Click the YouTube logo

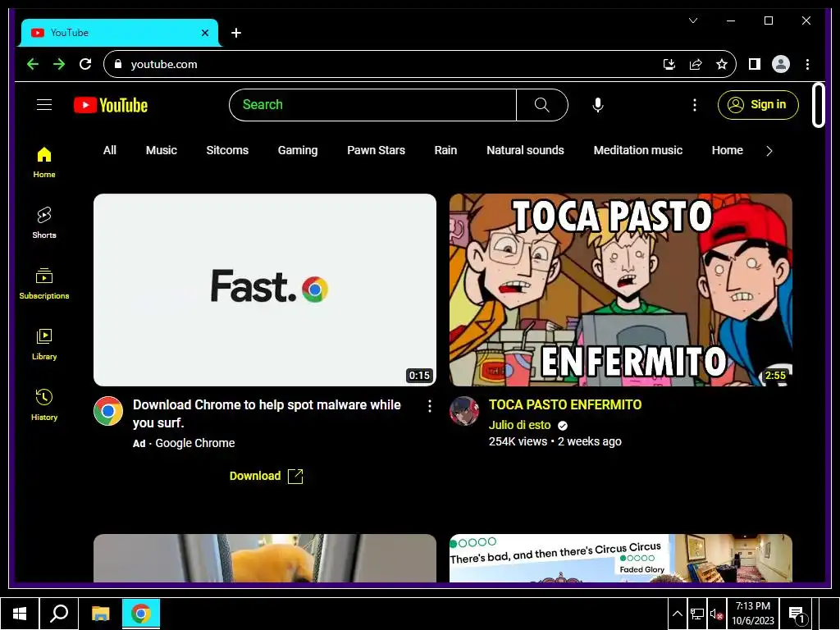pos(111,105)
